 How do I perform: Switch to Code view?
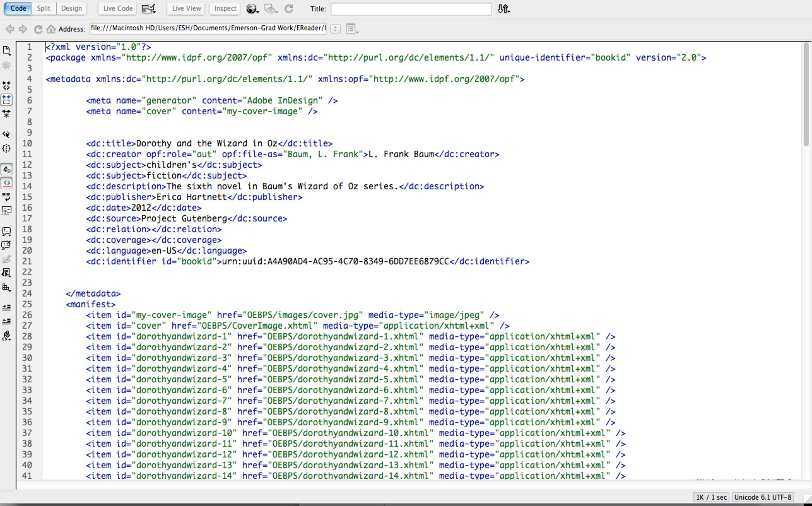18,8
